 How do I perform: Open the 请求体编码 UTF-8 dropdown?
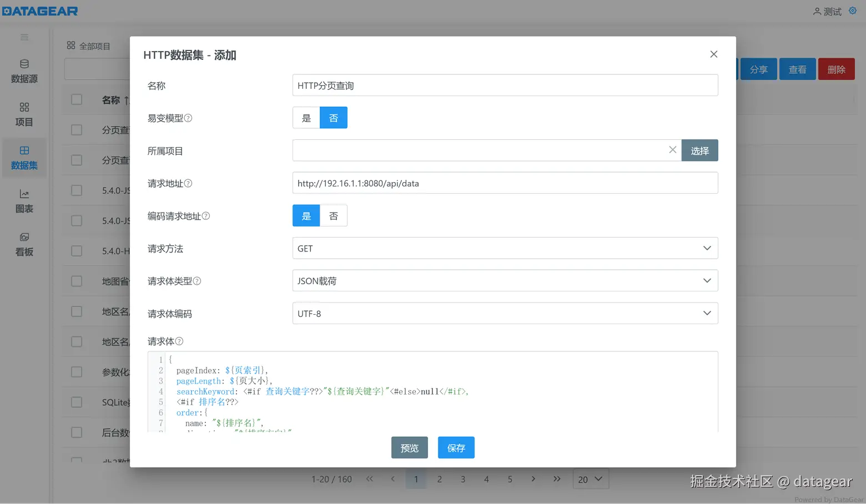(505, 313)
